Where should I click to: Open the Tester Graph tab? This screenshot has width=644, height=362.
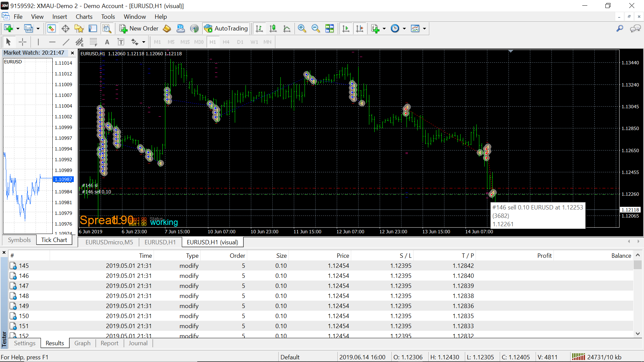coord(82,343)
